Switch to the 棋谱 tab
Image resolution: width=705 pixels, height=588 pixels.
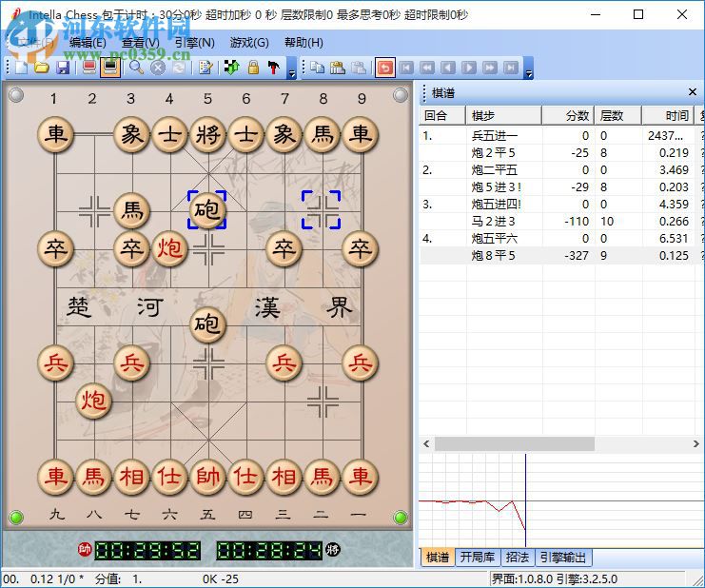438,558
